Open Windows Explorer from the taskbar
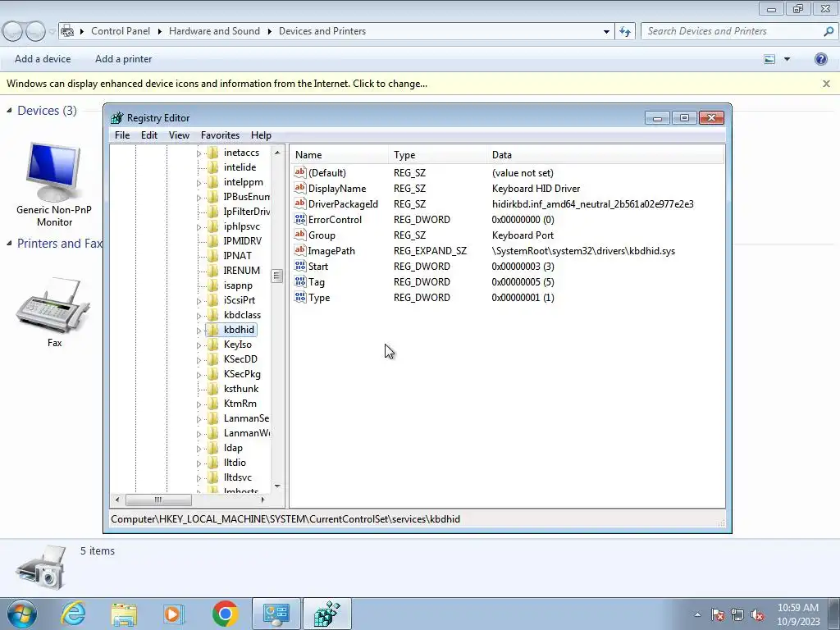This screenshot has width=840, height=630. (x=124, y=614)
